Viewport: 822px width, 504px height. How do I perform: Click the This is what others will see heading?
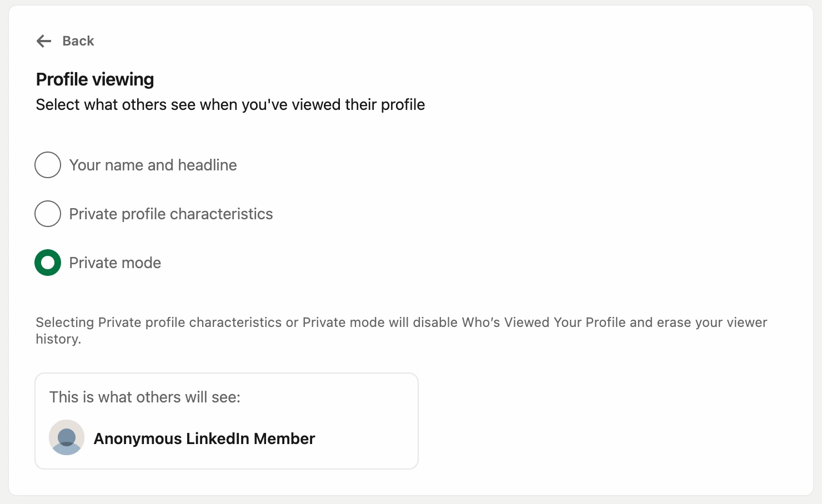click(x=144, y=397)
